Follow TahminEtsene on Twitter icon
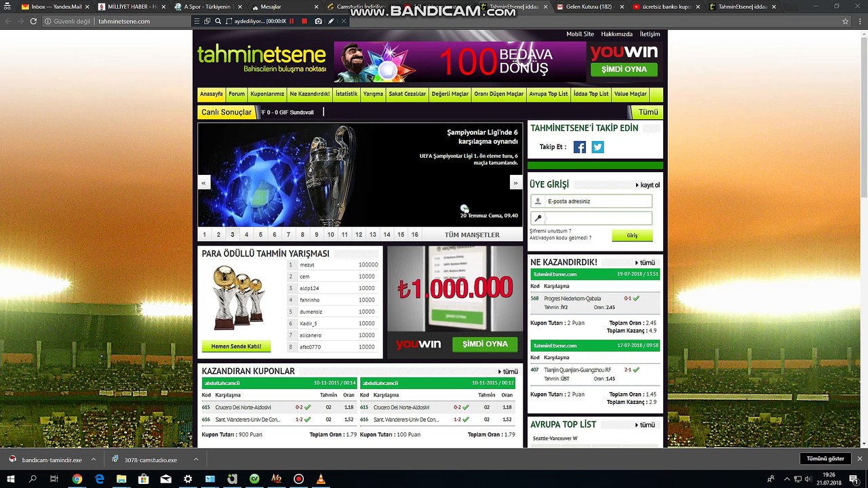The height and width of the screenshot is (488, 868). (597, 147)
